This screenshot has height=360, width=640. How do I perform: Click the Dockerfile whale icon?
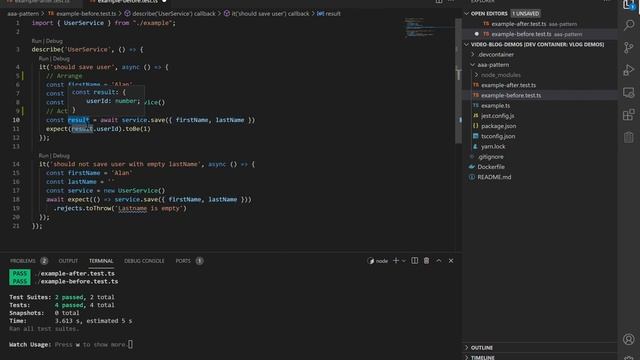coord(472,167)
